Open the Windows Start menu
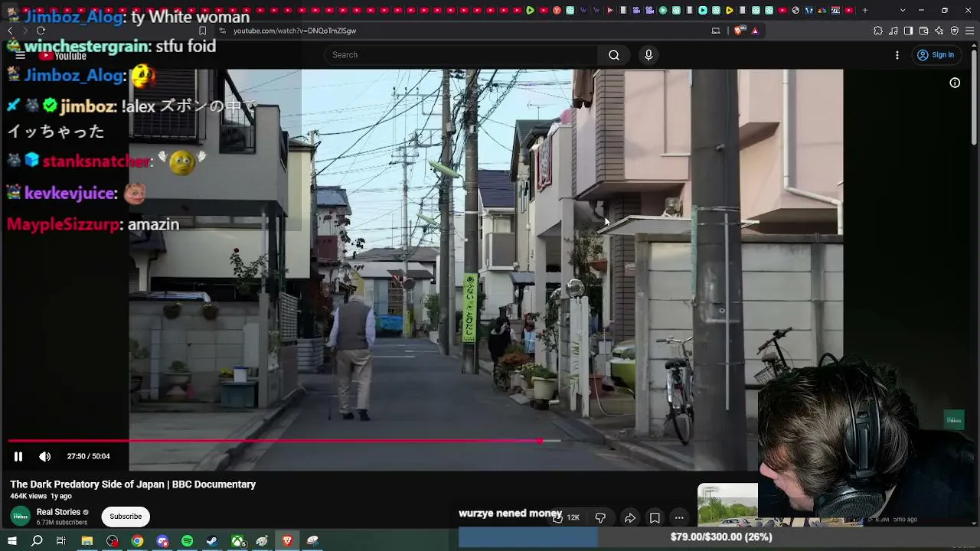980x551 pixels. 12,541
